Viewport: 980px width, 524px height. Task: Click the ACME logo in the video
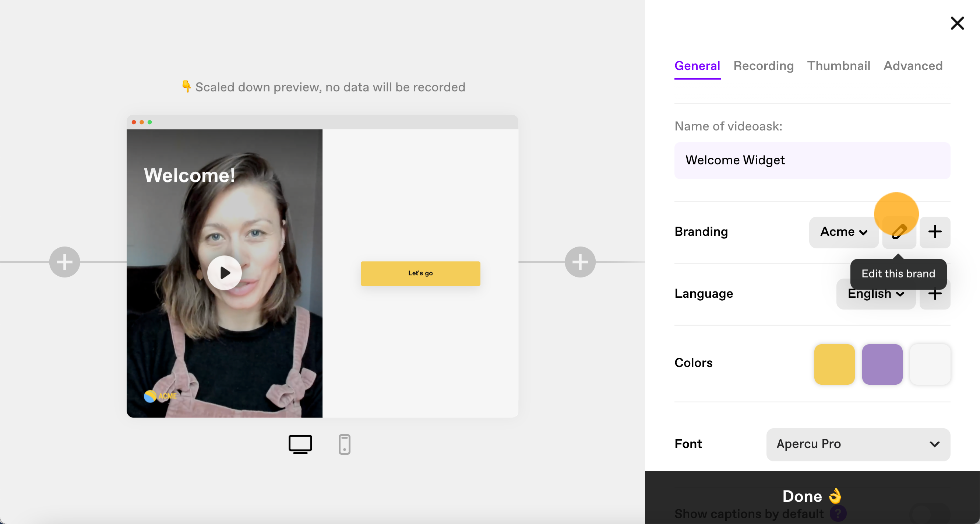click(x=160, y=396)
